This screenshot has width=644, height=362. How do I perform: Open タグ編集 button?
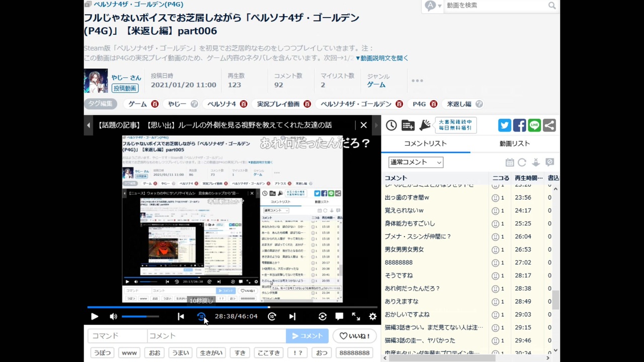[x=101, y=104]
